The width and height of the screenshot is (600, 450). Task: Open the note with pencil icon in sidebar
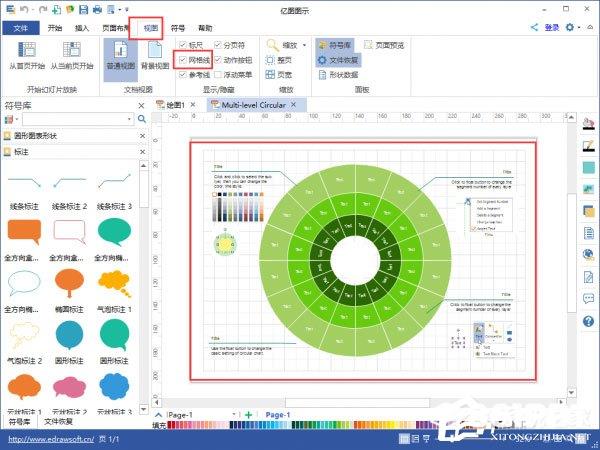tap(589, 276)
